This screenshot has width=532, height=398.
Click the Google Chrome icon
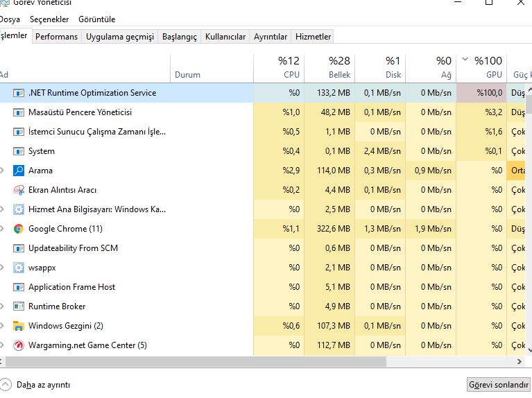[x=18, y=229]
